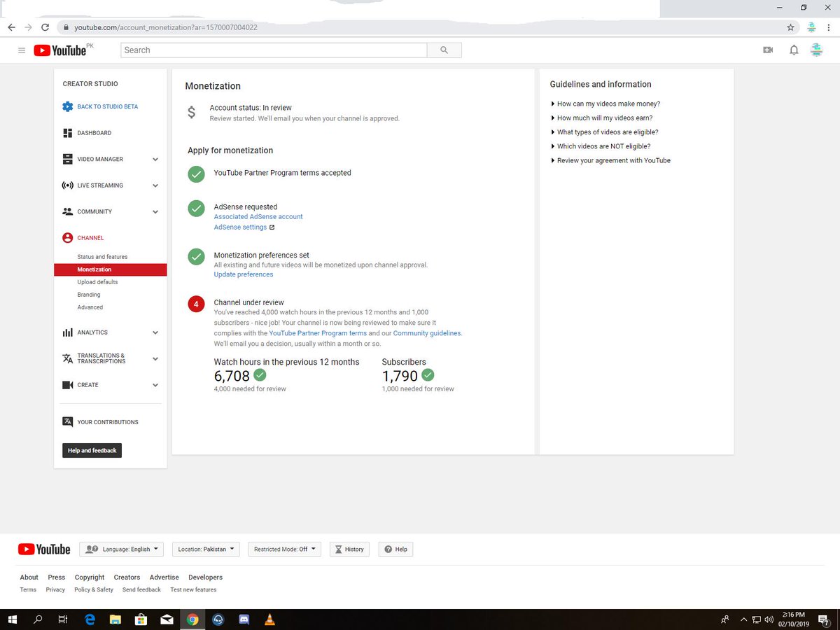
Task: Click the Channel person icon
Action: click(67, 238)
